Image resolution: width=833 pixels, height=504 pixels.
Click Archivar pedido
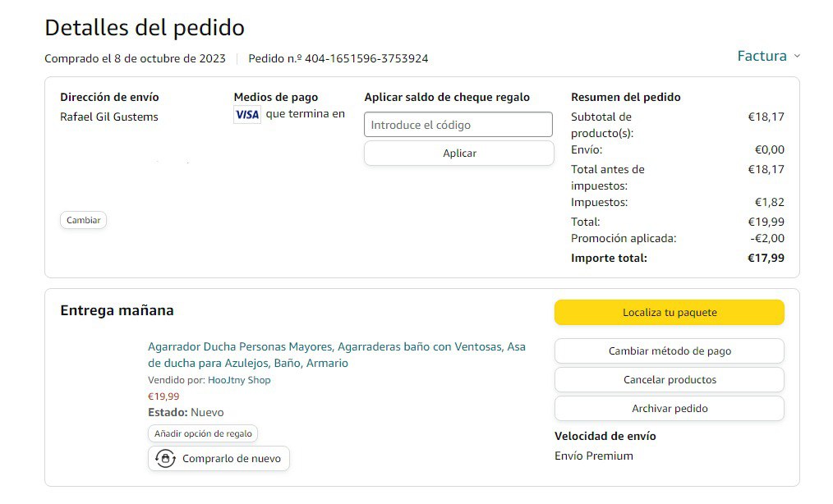point(669,409)
